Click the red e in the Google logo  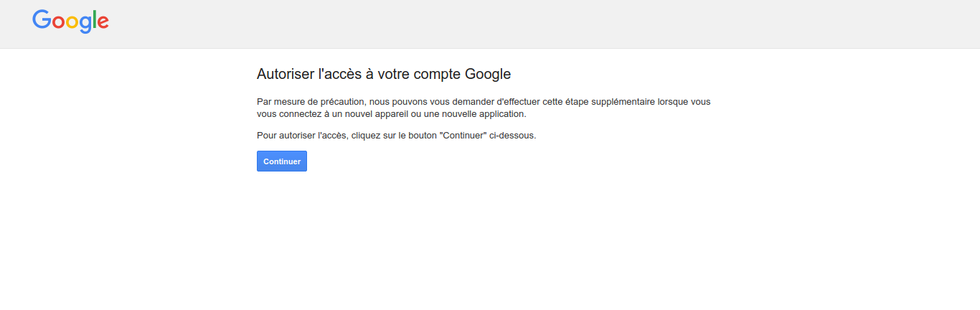(x=103, y=22)
